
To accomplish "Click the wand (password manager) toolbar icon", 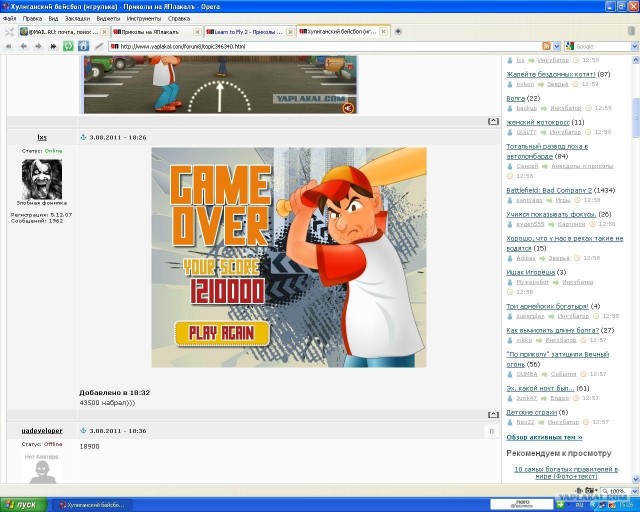I will click(x=98, y=47).
